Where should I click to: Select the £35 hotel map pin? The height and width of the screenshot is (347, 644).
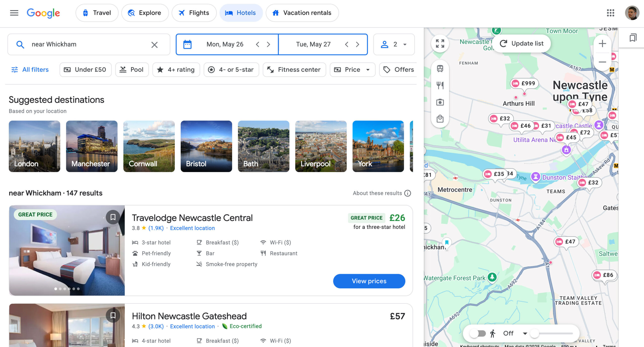pos(495,174)
